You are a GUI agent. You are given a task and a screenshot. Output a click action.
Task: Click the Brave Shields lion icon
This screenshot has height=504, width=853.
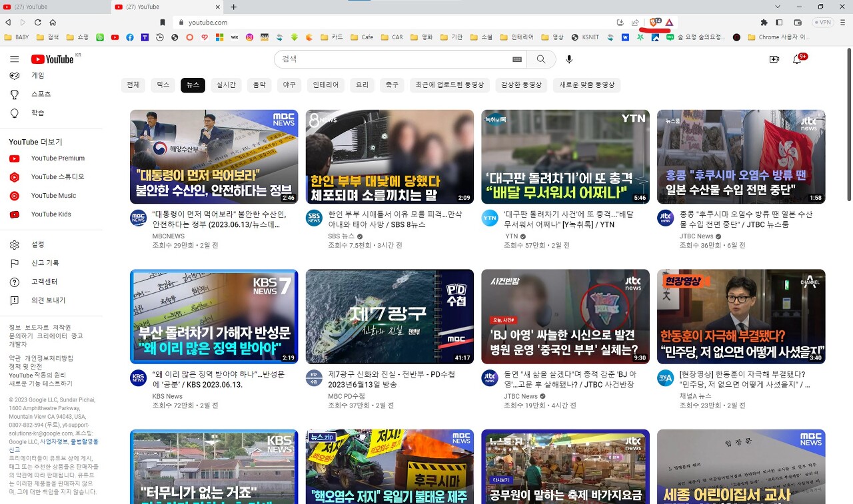click(x=654, y=22)
